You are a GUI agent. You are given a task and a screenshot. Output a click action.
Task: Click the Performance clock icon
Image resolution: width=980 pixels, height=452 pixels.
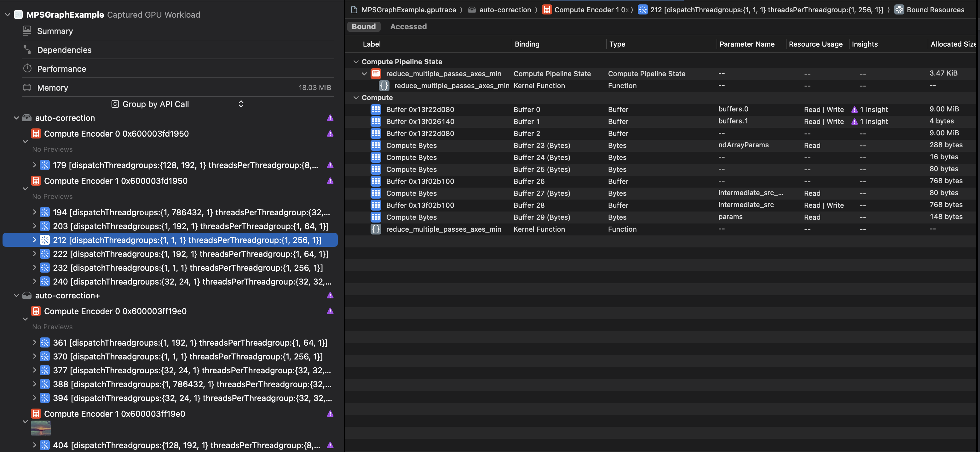coord(27,68)
